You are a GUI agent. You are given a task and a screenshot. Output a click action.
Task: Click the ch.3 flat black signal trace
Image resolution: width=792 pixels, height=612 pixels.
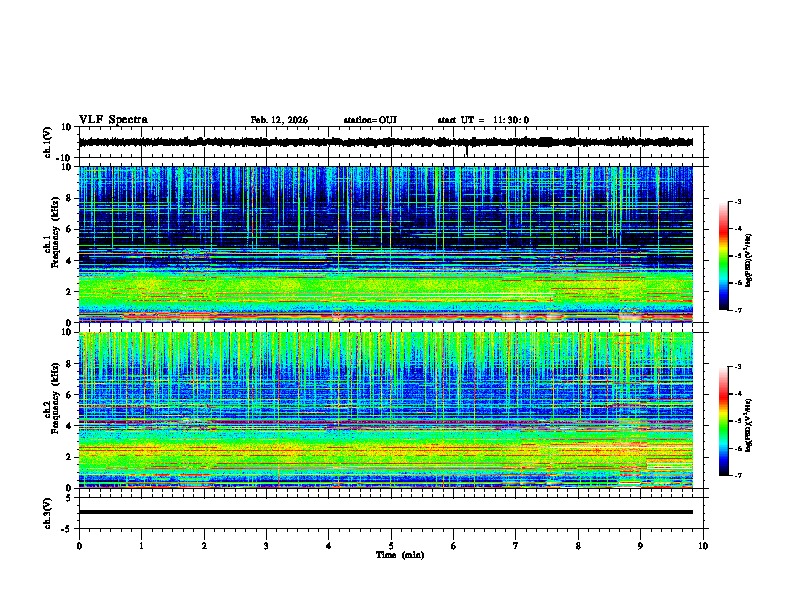pyautogui.click(x=385, y=512)
